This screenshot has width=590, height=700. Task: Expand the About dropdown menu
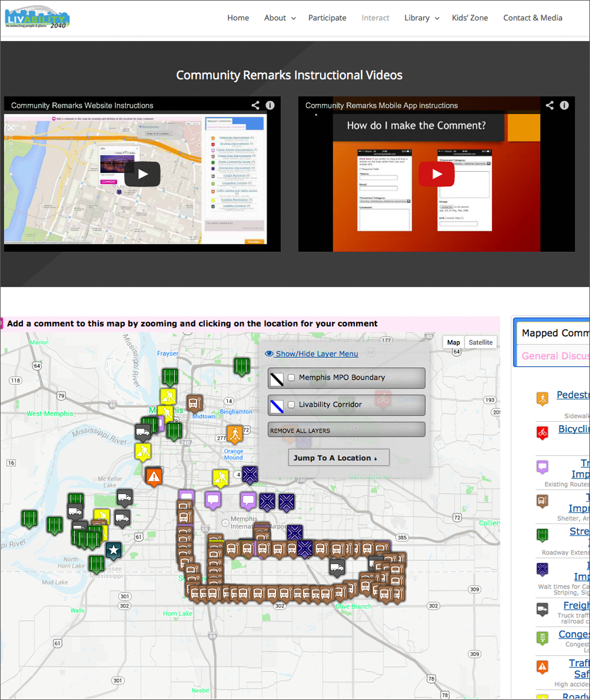click(x=280, y=18)
